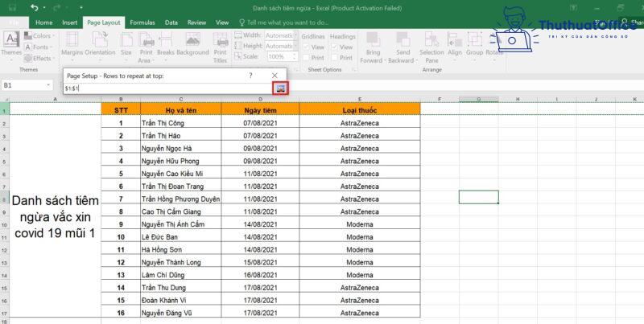Click the cell Trần Thị Công
The width and height of the screenshot is (644, 324).
pyautogui.click(x=180, y=123)
